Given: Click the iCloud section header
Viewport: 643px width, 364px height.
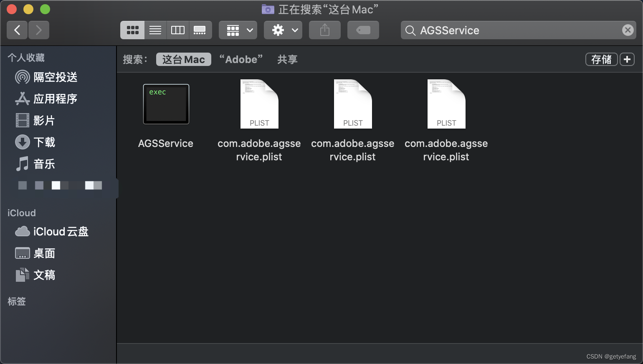Looking at the screenshot, I should [x=22, y=213].
